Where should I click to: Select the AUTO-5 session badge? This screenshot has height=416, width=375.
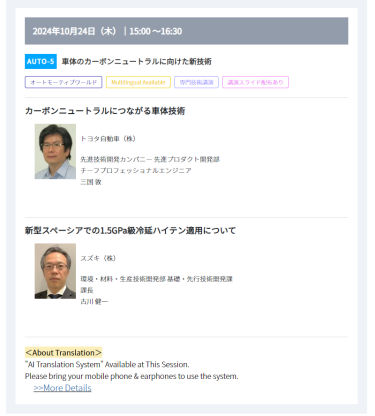[41, 61]
